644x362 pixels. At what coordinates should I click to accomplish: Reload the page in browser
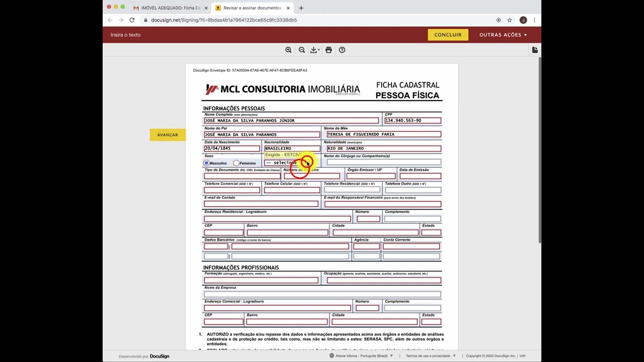132,20
